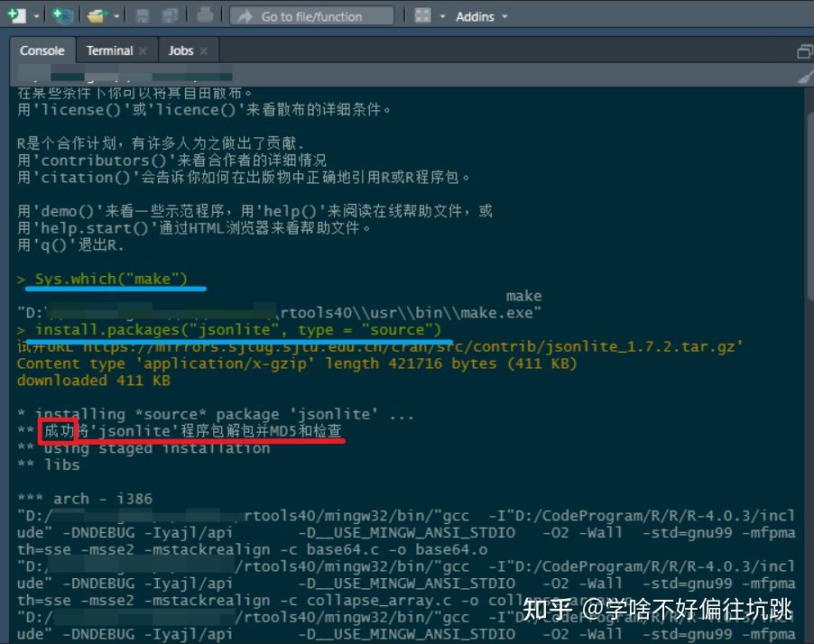Create a new file
This screenshot has height=644, width=814.
tap(14, 15)
